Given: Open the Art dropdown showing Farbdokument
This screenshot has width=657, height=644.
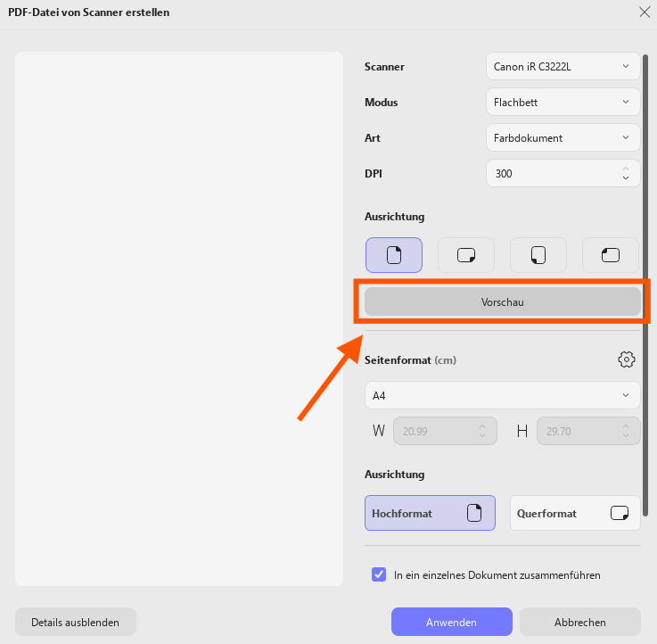Looking at the screenshot, I should click(x=563, y=137).
